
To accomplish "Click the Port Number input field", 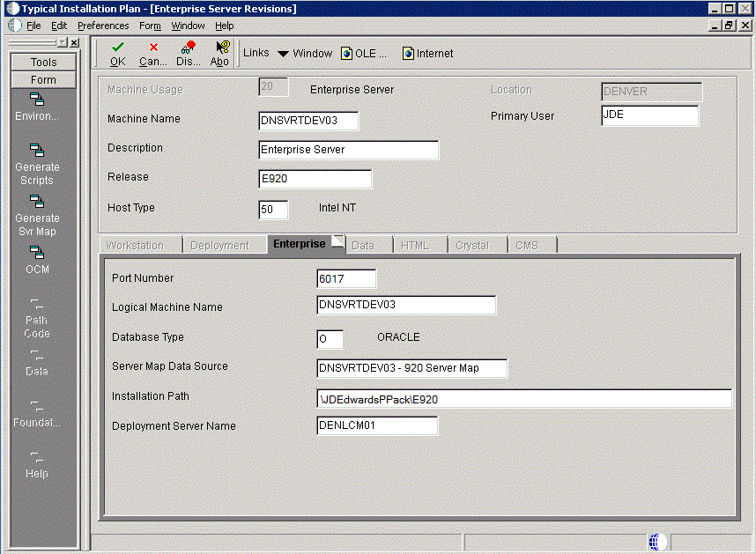I will click(346, 279).
